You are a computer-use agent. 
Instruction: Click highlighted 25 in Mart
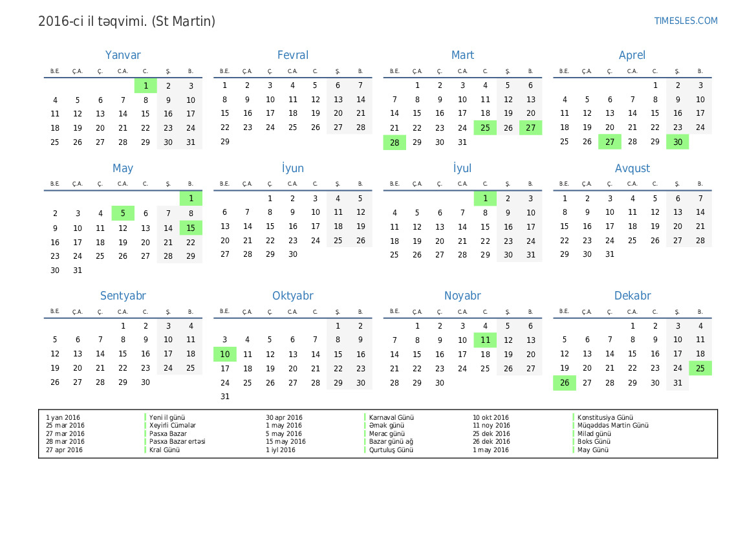(485, 128)
